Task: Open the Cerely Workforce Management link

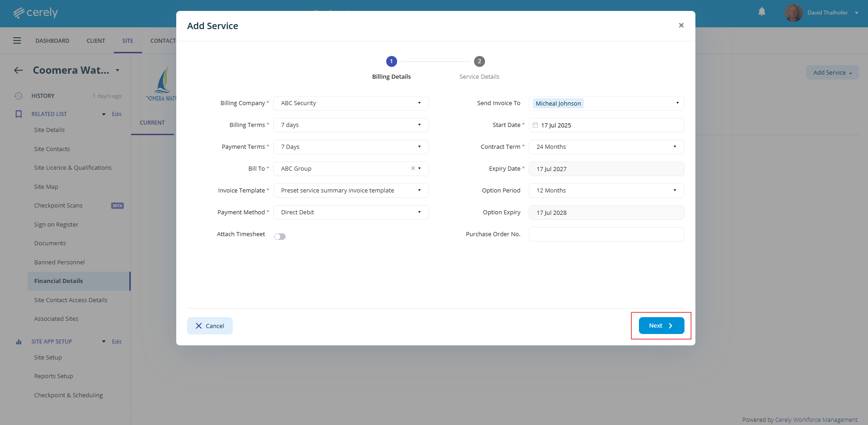Action: click(x=816, y=420)
